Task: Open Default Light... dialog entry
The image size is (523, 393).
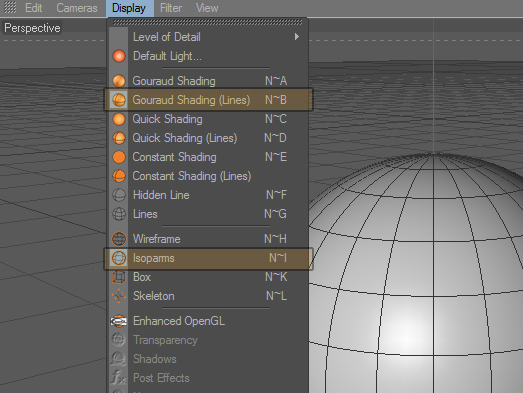Action: pyautogui.click(x=207, y=56)
